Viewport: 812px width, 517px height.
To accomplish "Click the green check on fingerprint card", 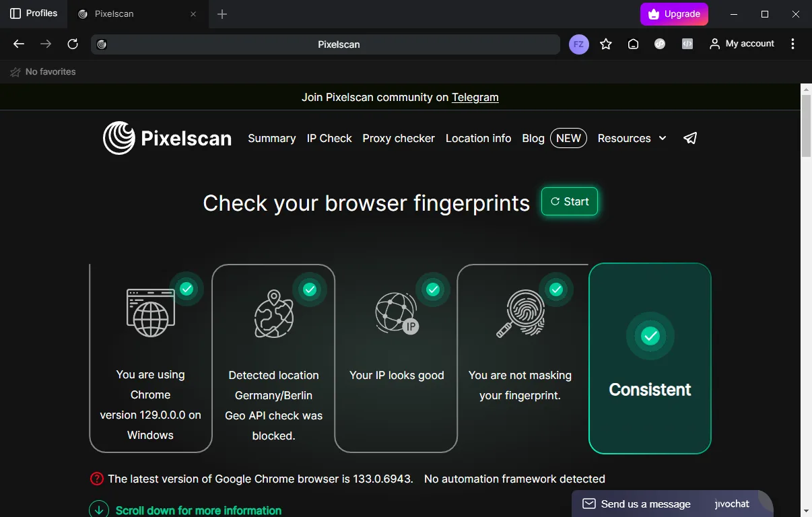I will coord(556,289).
